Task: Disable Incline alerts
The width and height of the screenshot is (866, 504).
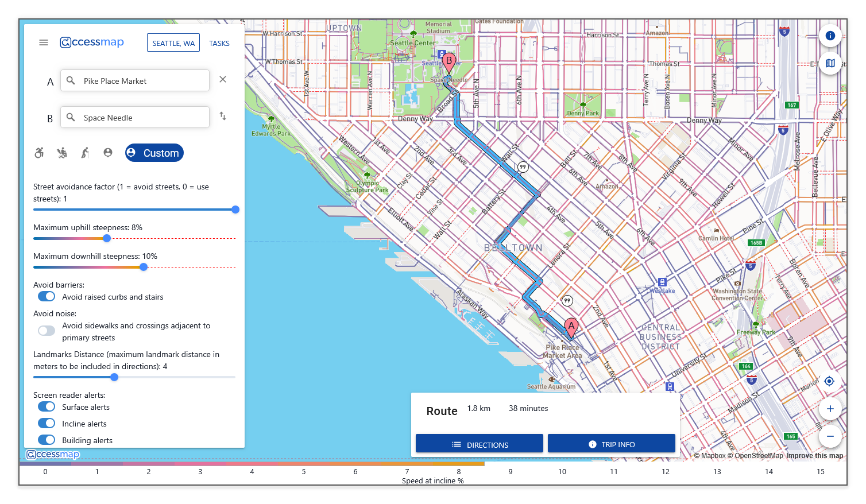Action: (x=46, y=423)
